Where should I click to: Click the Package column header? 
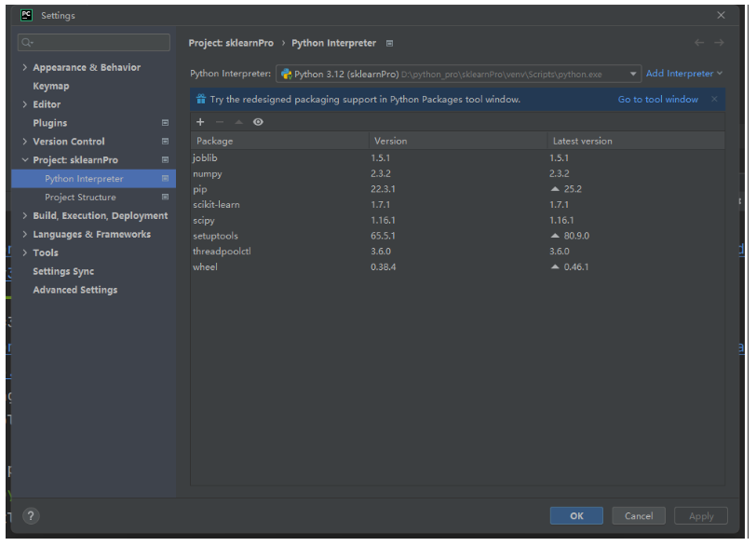click(280, 141)
